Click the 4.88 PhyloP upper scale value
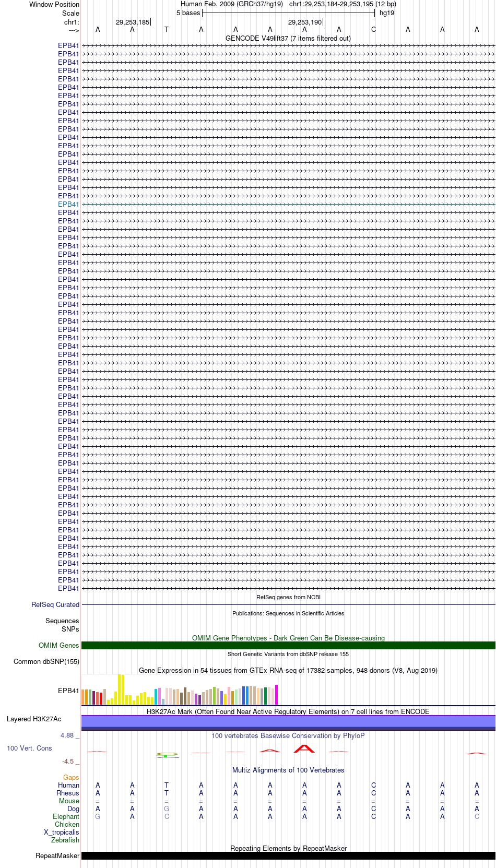This screenshot has width=496, height=868. (x=67, y=735)
